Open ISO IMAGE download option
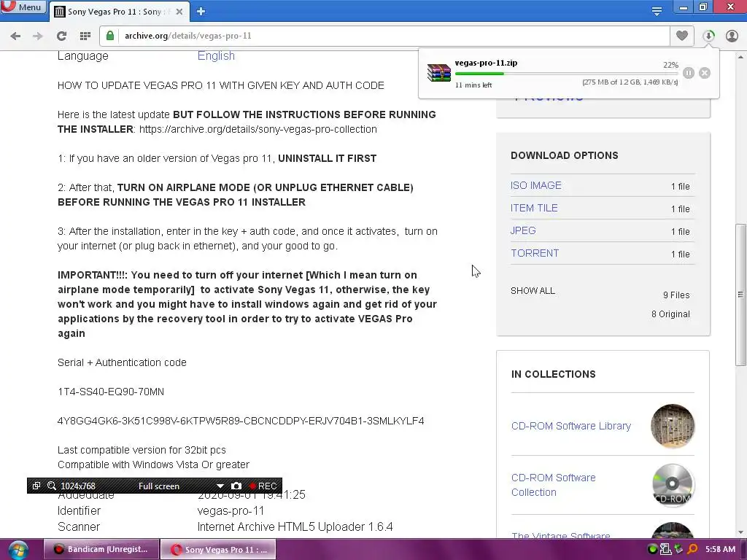 [x=536, y=185]
